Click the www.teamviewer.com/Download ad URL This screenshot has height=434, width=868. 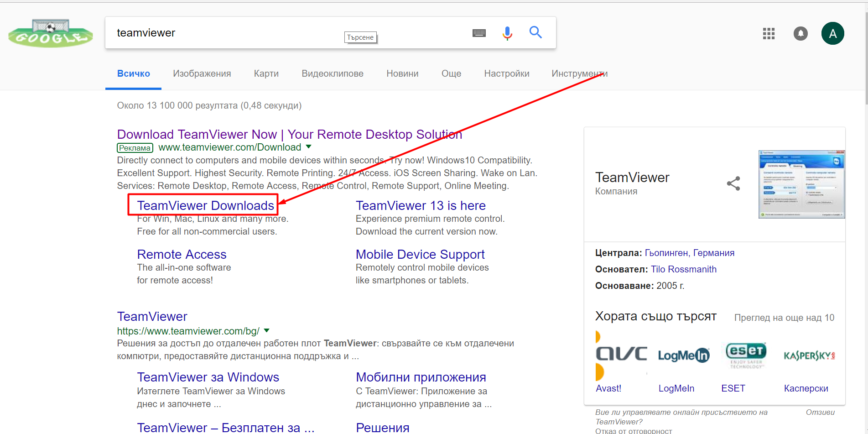coord(230,147)
